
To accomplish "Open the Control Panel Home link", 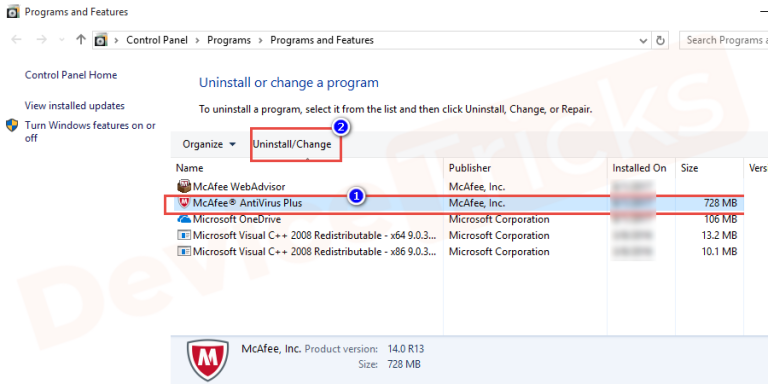I will tap(71, 75).
